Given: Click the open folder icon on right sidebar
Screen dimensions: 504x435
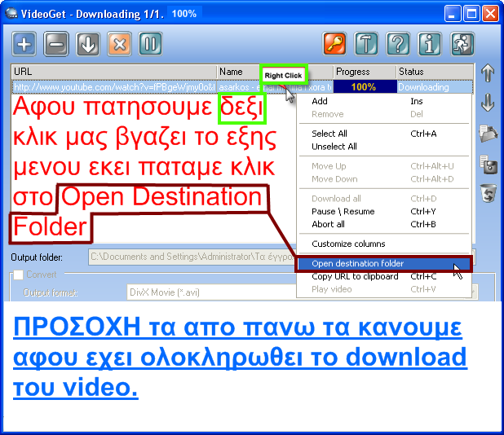Looking at the screenshot, I should tap(489, 134).
